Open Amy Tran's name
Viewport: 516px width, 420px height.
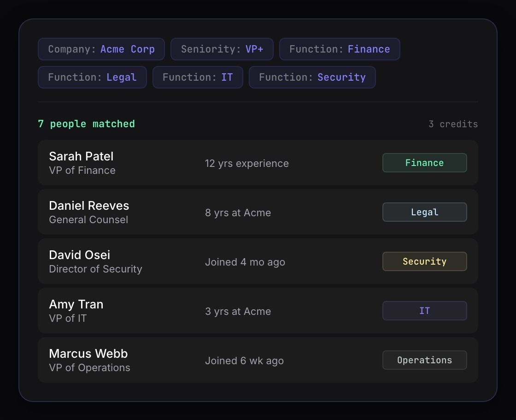[x=76, y=304]
